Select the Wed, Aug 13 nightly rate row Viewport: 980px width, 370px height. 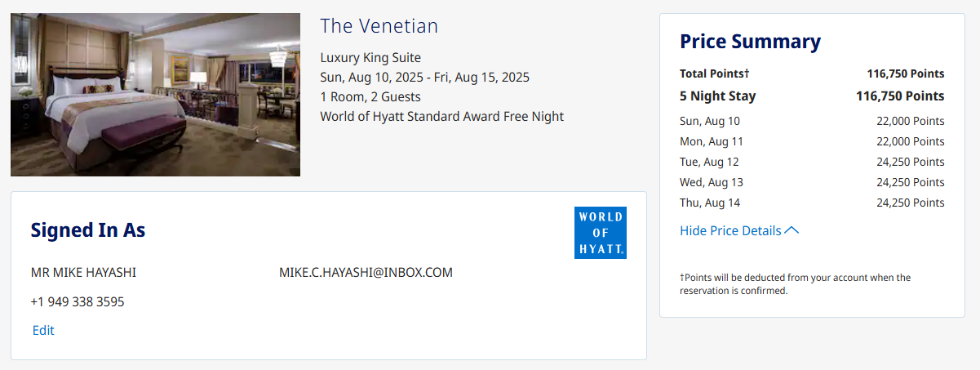pyautogui.click(x=811, y=182)
